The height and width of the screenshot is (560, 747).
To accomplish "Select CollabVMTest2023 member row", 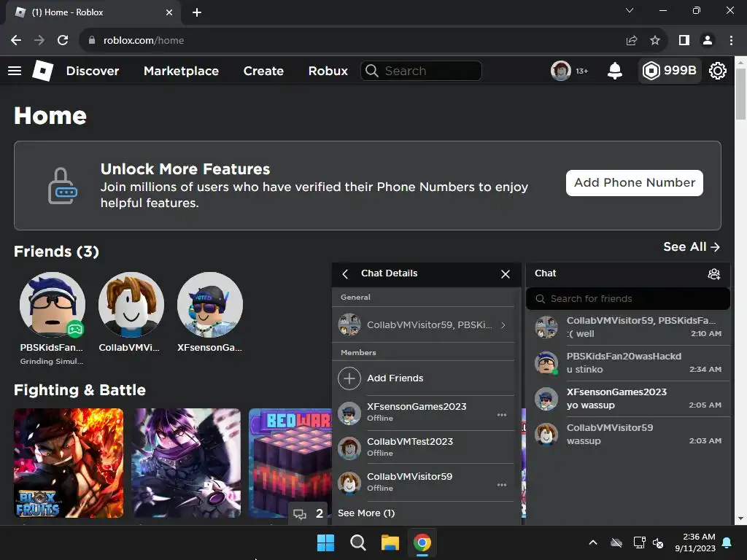I will point(423,447).
